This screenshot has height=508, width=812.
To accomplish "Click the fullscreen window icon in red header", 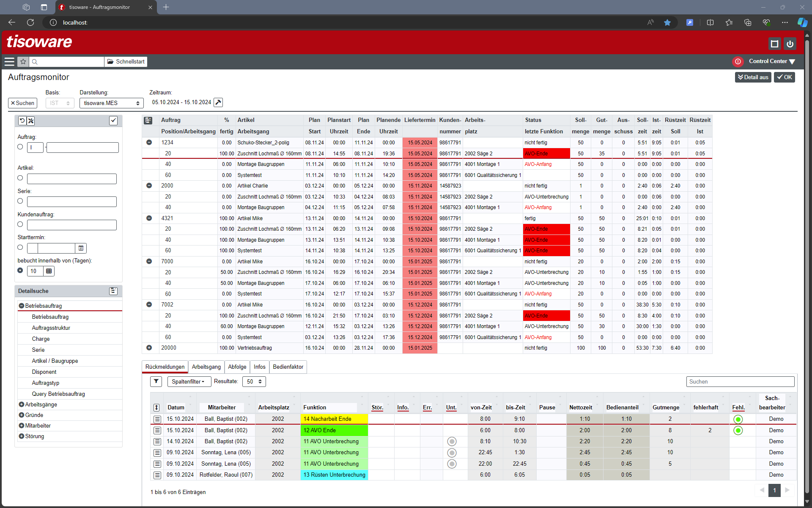I will [774, 44].
